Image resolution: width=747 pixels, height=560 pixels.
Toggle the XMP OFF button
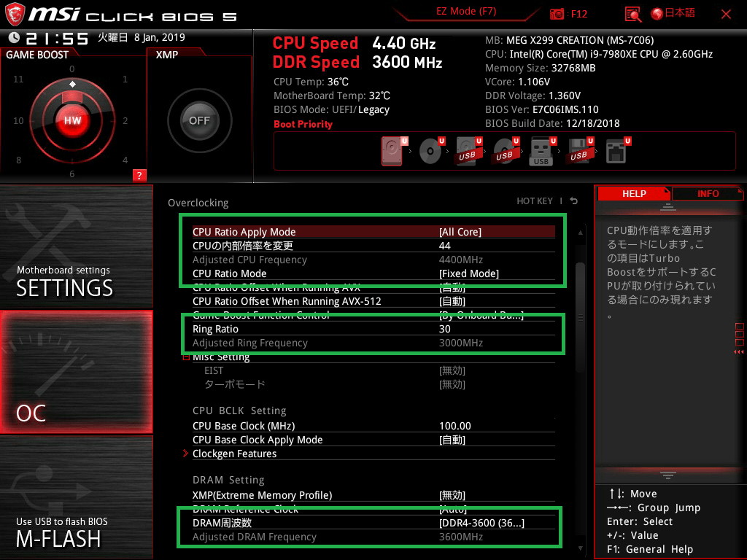[x=199, y=120]
